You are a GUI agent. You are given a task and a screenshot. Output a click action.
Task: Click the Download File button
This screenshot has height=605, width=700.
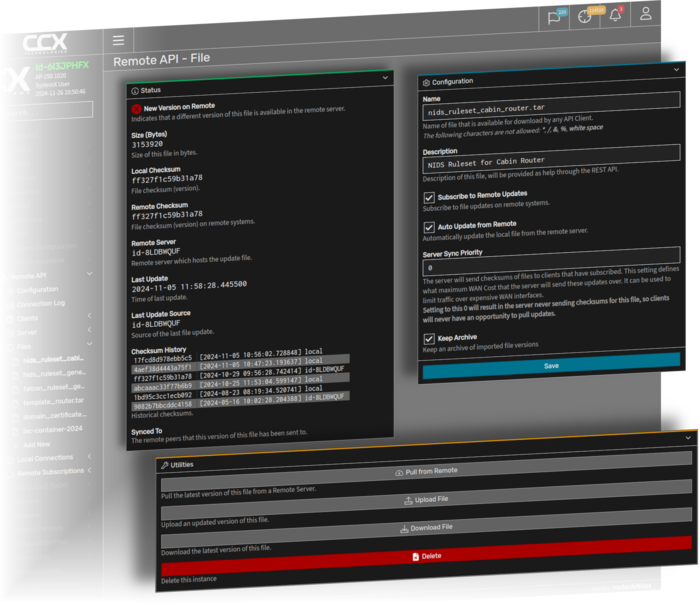click(426, 529)
